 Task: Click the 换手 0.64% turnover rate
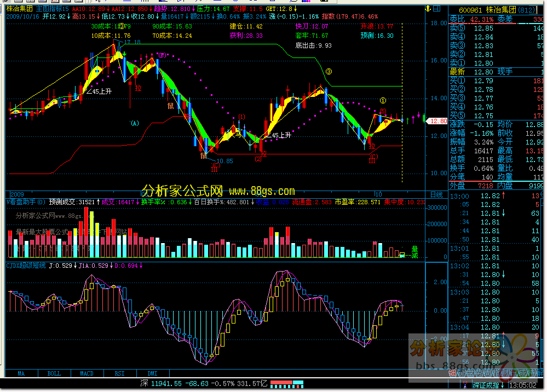pos(483,168)
